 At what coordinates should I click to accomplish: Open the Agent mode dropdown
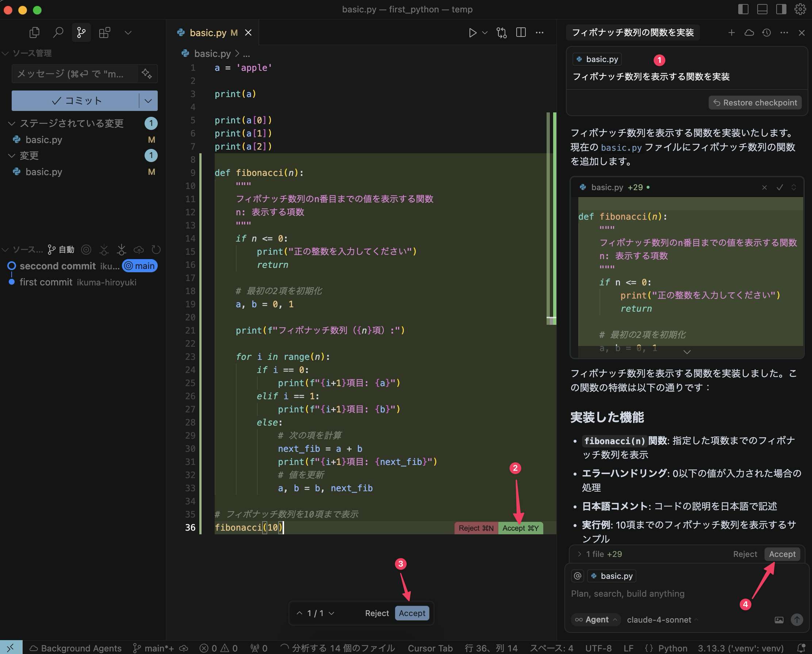click(x=597, y=619)
